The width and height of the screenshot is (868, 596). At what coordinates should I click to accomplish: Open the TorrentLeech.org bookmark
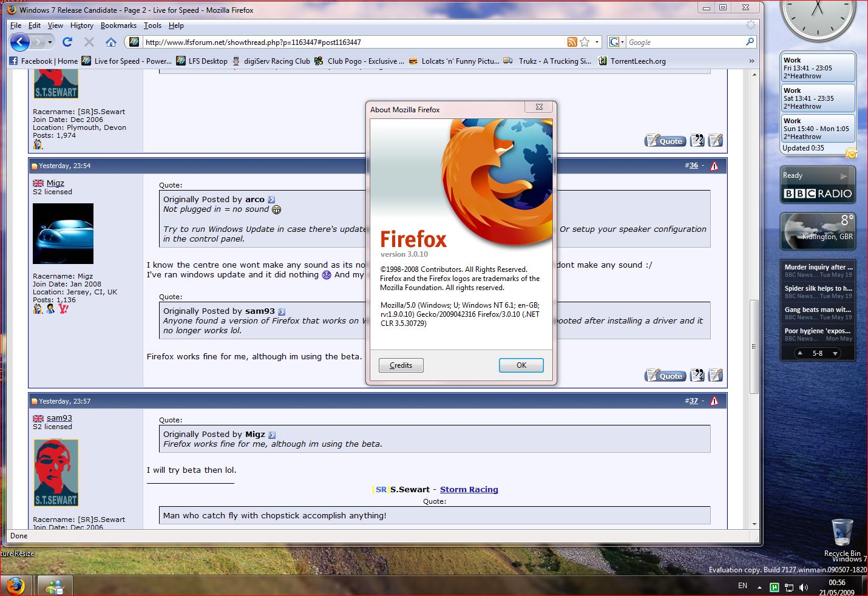coord(632,61)
